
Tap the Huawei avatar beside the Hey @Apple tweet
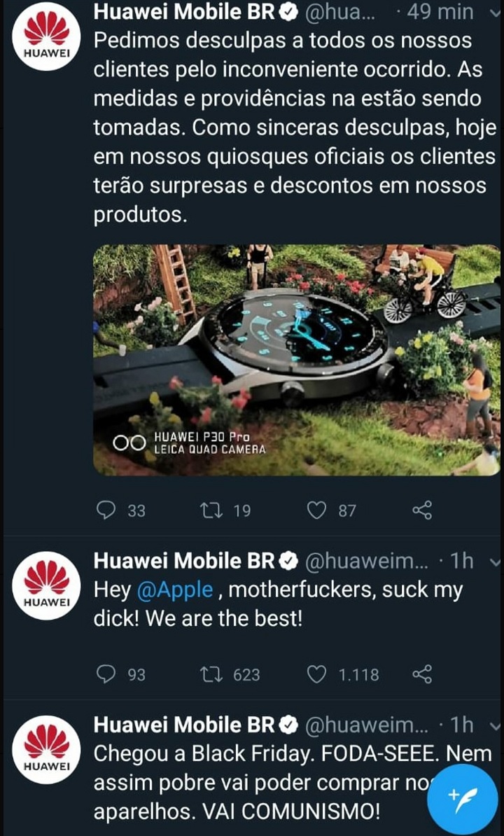click(x=46, y=585)
